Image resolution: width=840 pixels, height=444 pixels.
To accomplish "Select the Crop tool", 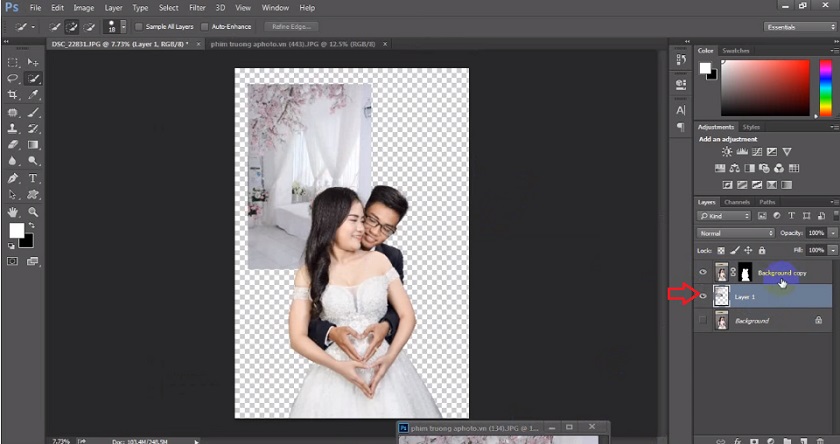I will pos(13,95).
